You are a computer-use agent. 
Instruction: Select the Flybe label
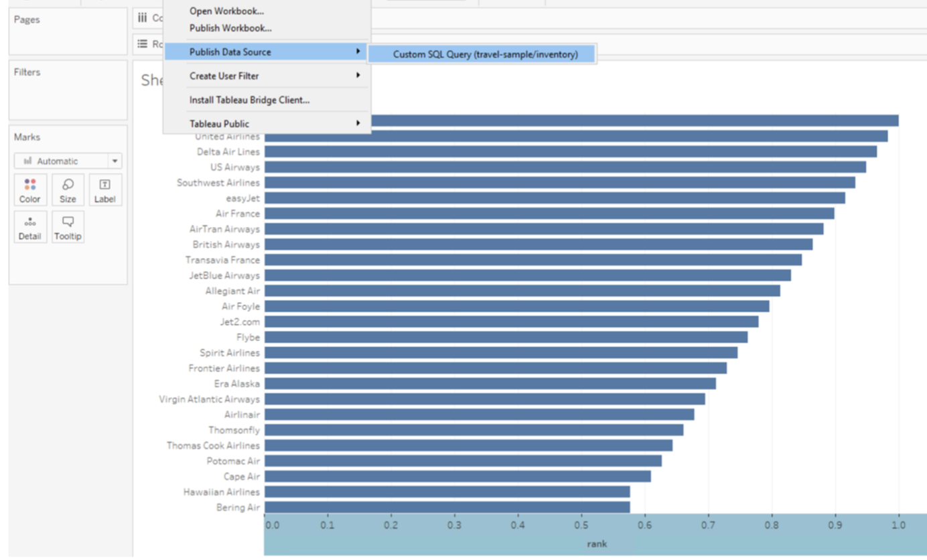(248, 337)
